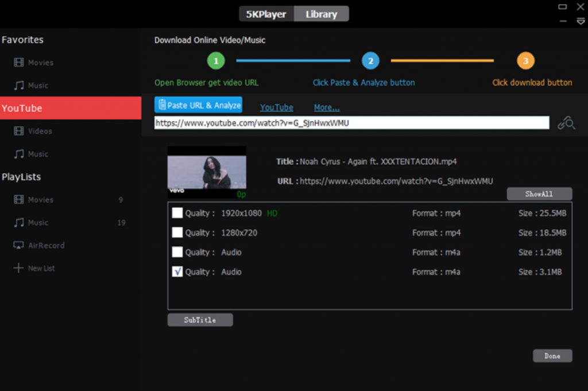Click the note icon beside YouTube Music
The width and height of the screenshot is (588, 391).
(x=19, y=154)
